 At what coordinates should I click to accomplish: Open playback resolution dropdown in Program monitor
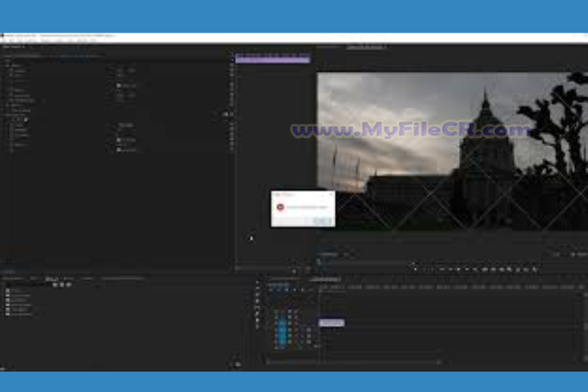558,255
